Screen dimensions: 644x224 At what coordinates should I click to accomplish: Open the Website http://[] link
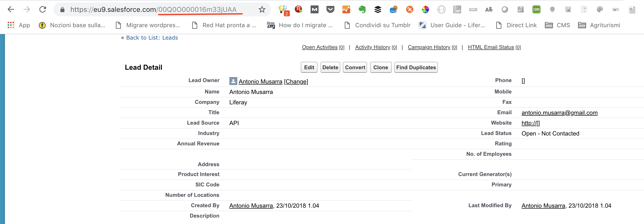click(531, 123)
